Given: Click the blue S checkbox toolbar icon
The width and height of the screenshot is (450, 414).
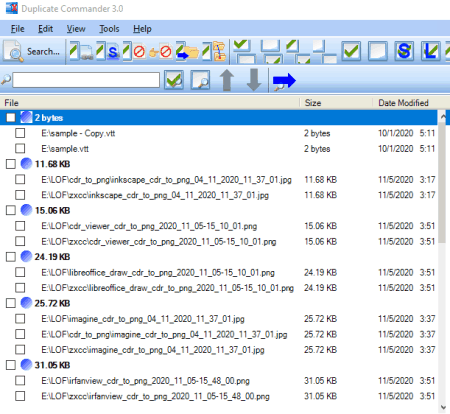Looking at the screenshot, I should pos(404,51).
